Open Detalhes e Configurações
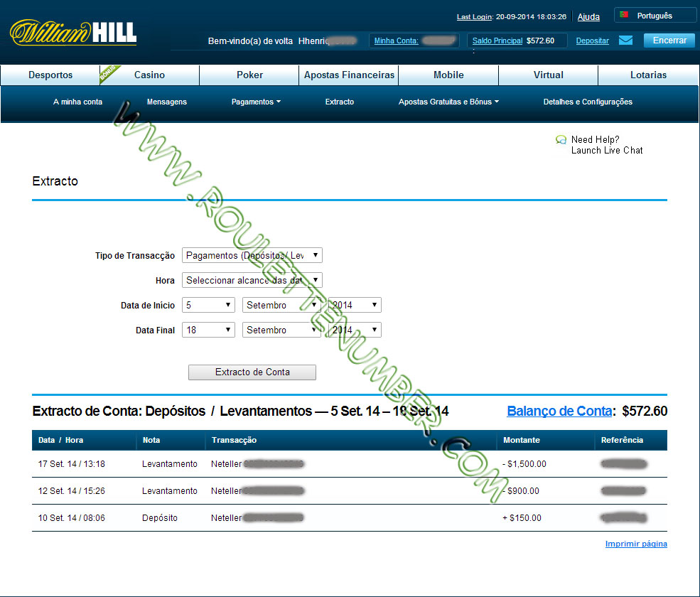 tap(588, 102)
